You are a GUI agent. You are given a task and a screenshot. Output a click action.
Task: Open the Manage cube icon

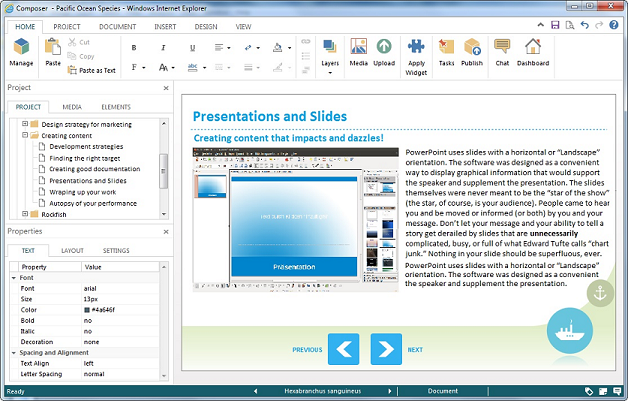(21, 47)
